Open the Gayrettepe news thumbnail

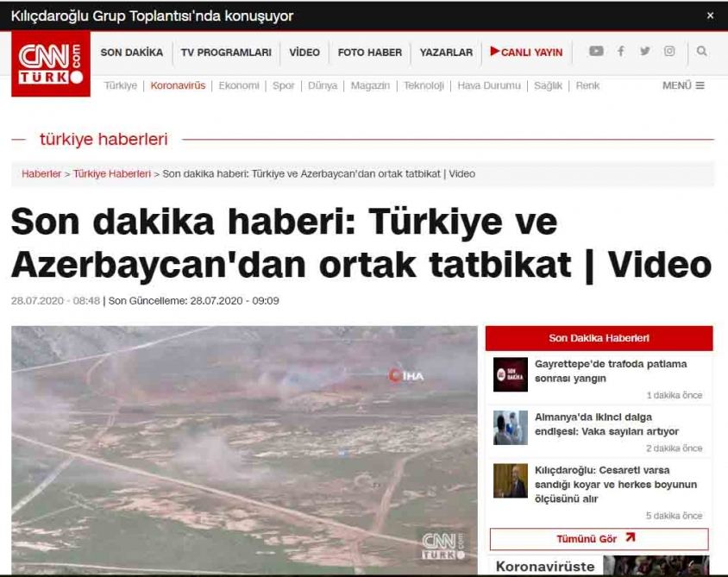click(x=511, y=374)
